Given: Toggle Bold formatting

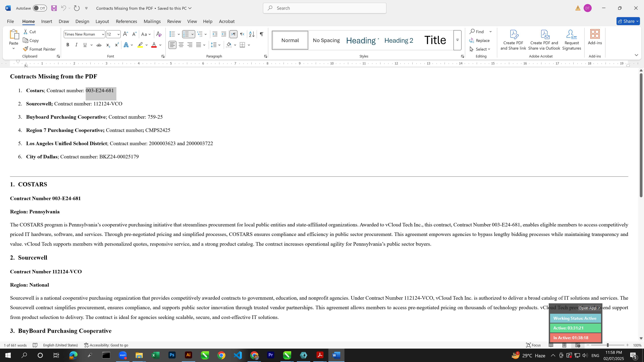Looking at the screenshot, I should coord(67,45).
